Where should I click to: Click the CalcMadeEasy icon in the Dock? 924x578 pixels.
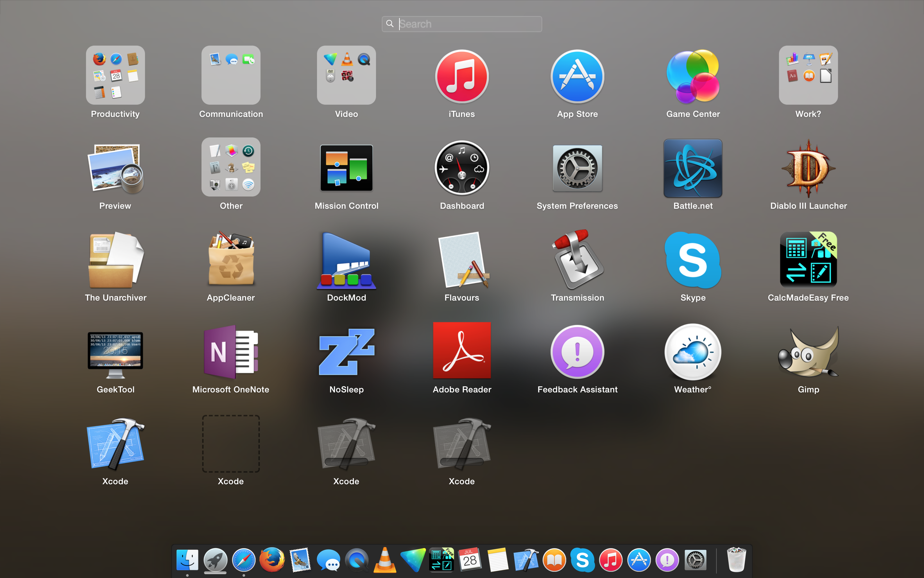(441, 560)
